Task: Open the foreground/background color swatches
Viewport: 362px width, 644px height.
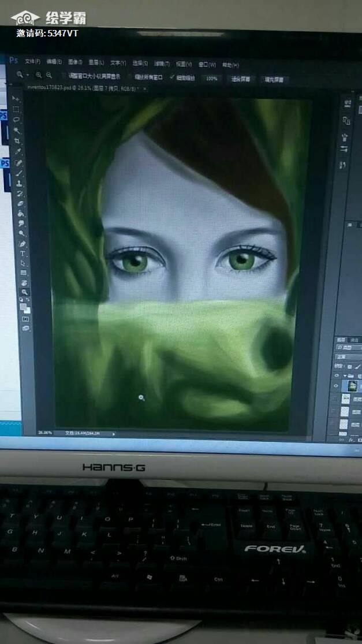Action: 25,308
